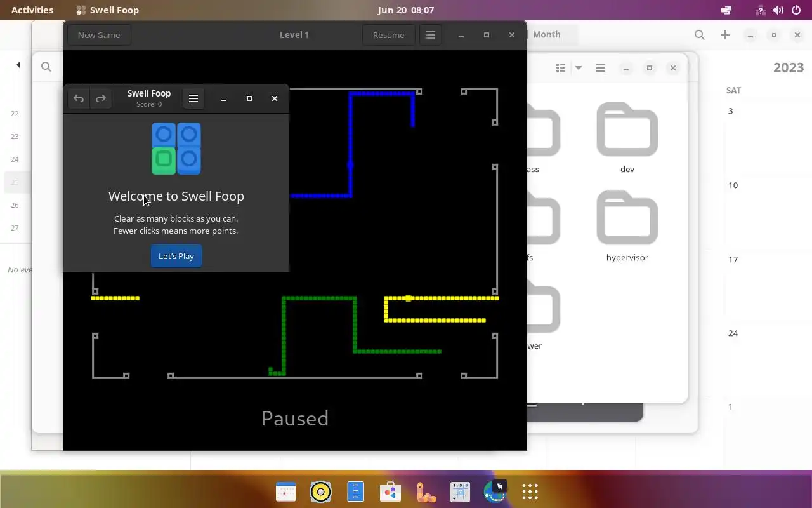Minimize the Calendar window
This screenshot has height=508, width=812.
tap(750, 35)
